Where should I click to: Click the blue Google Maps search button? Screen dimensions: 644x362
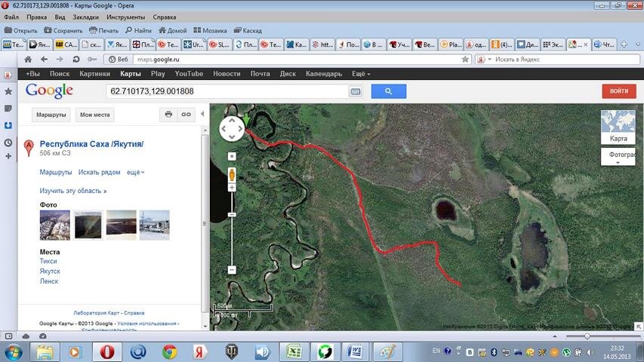pos(388,91)
